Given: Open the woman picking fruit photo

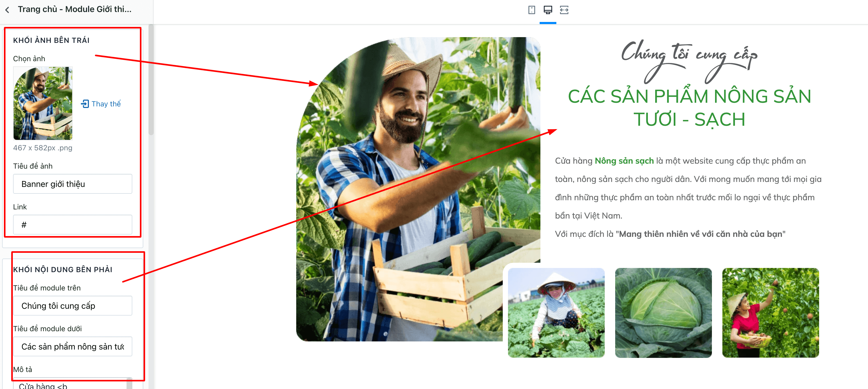Looking at the screenshot, I should [x=771, y=313].
